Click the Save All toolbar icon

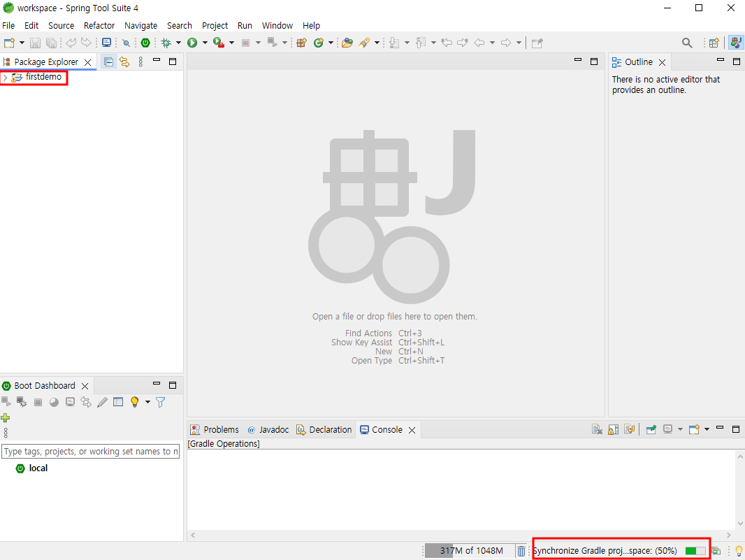coord(51,43)
